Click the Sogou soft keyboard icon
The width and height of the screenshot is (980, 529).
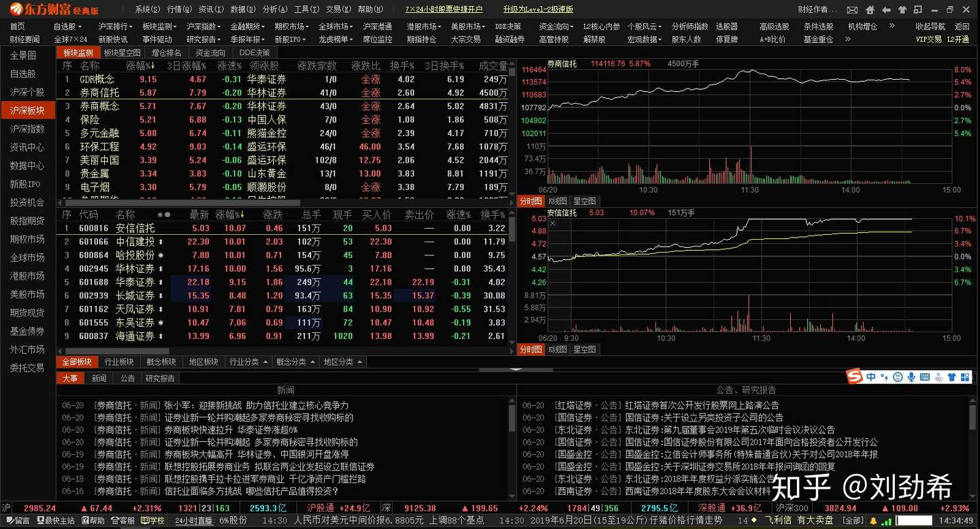pos(925,376)
